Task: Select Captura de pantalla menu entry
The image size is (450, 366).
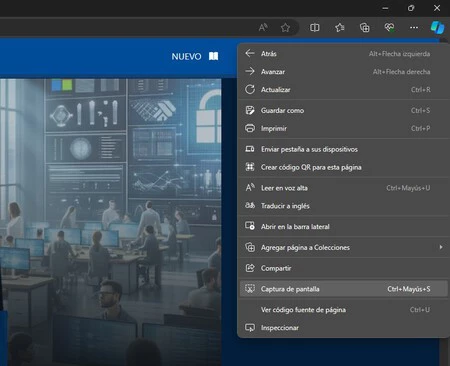Action: 344,289
